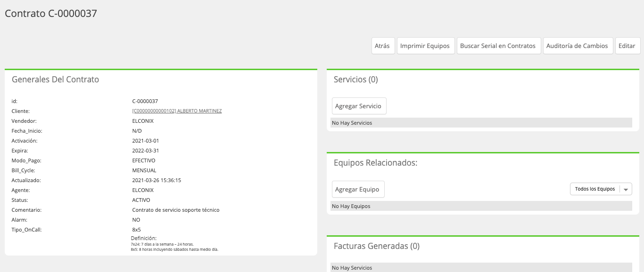The height and width of the screenshot is (272, 644).
Task: Click the Comentario field label
Action: click(27, 210)
